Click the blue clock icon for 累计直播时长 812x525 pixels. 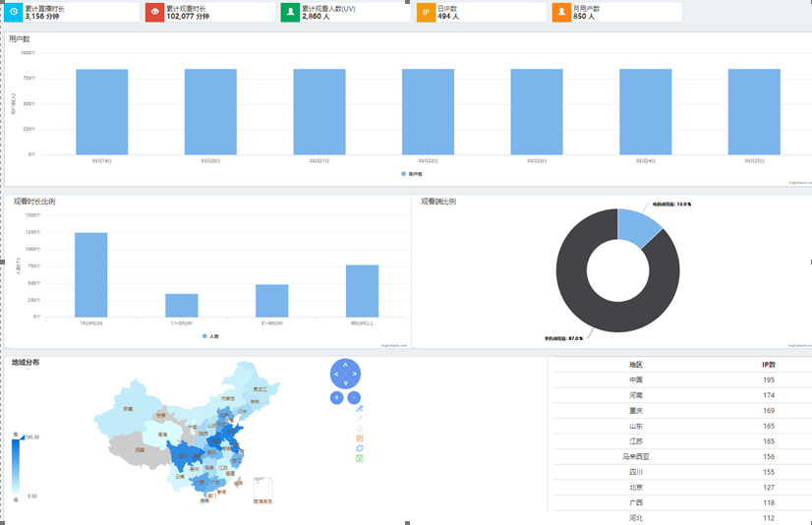point(14,12)
